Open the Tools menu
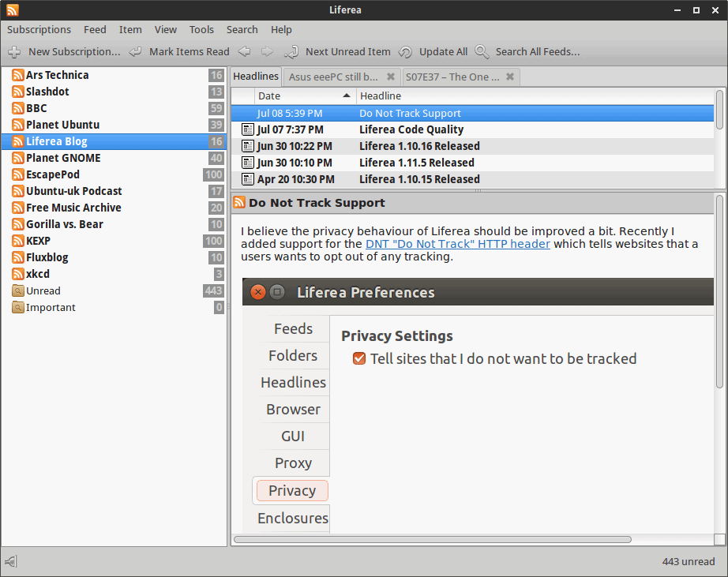Screen dimensions: 728x577 (201, 30)
